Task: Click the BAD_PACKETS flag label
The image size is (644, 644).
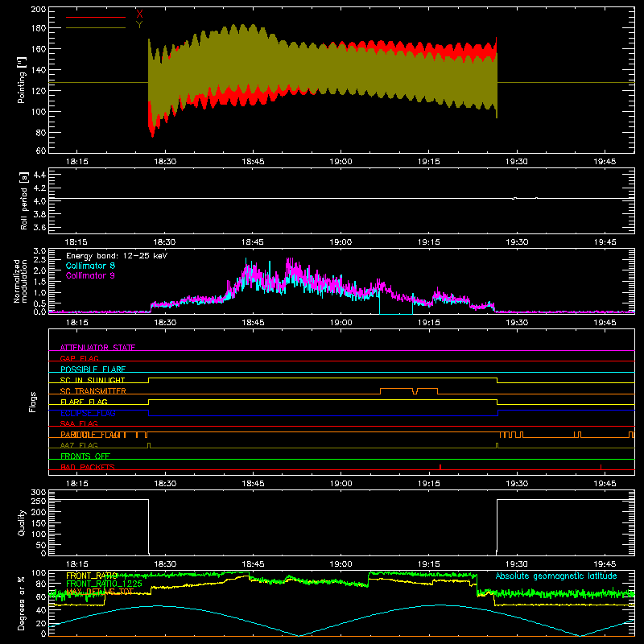Action: [x=88, y=467]
